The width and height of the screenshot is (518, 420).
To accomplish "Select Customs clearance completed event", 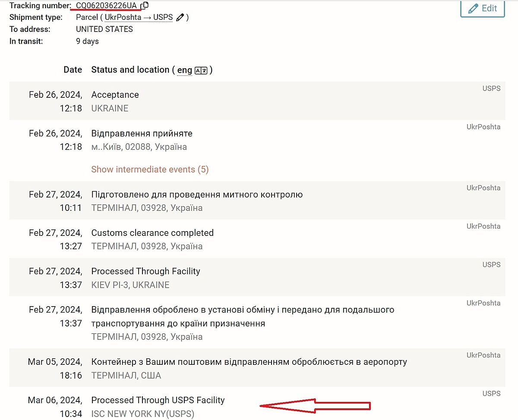I will point(152,233).
